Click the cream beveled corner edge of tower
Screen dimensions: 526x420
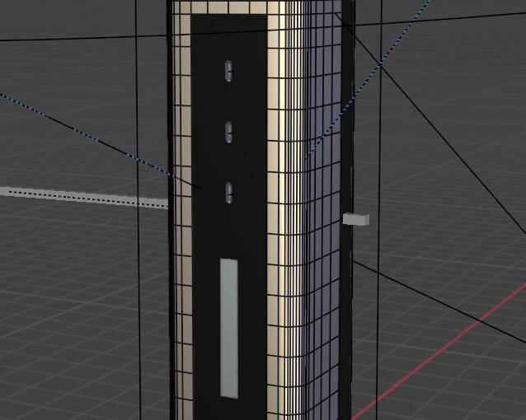pos(284,247)
